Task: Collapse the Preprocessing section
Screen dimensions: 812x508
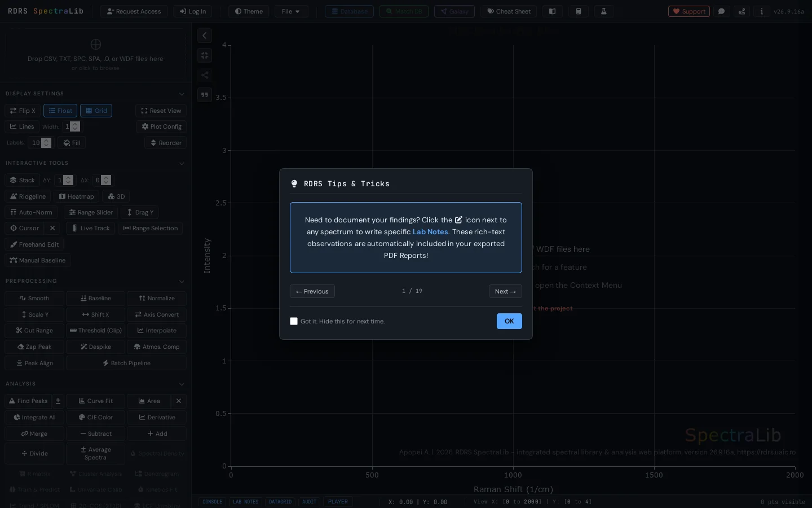Action: click(x=182, y=281)
